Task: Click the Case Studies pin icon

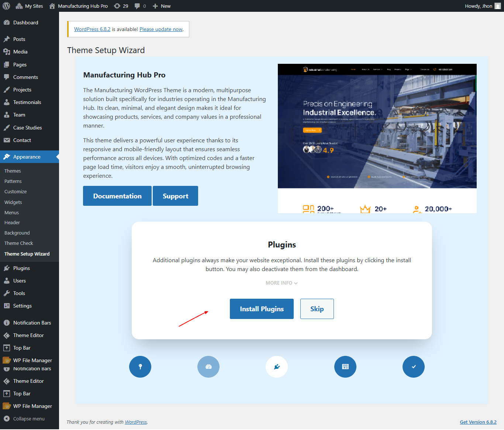Action: (7, 128)
